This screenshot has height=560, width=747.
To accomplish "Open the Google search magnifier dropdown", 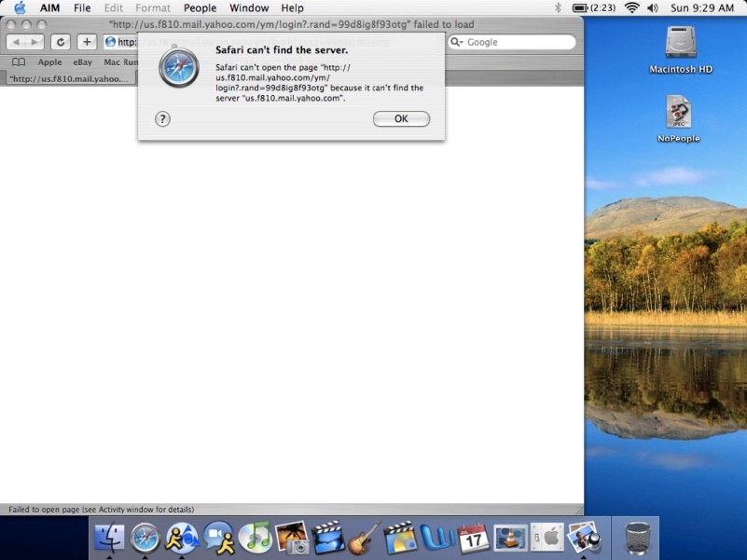I will click(457, 42).
